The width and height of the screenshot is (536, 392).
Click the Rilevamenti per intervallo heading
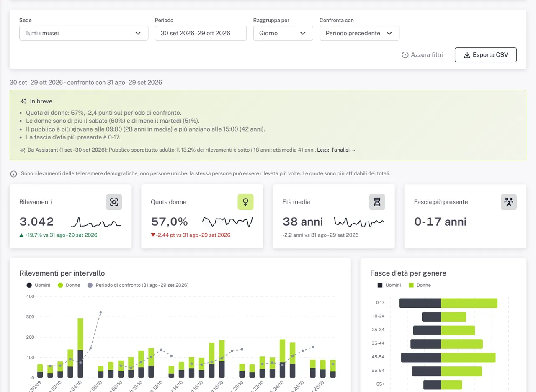tap(62, 273)
